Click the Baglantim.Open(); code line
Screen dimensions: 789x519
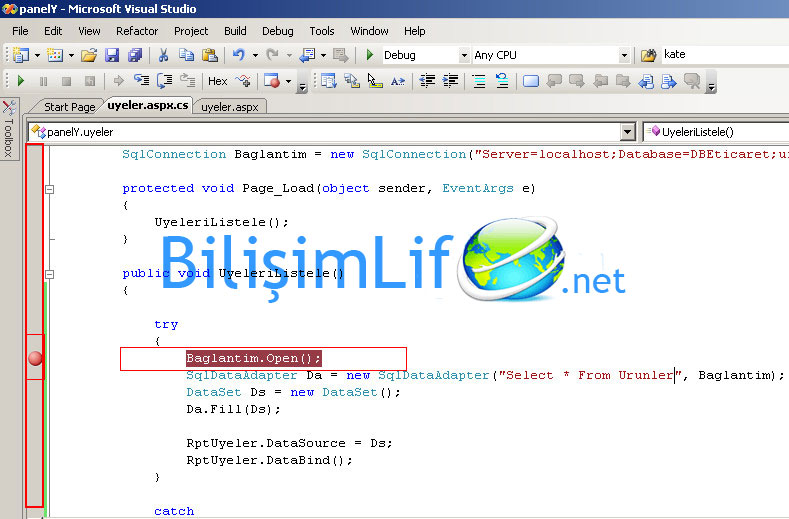253,358
